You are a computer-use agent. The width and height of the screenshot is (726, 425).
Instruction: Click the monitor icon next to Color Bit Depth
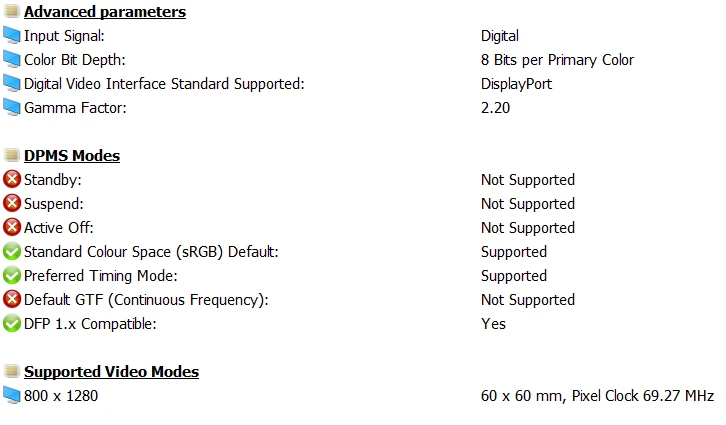tap(12, 60)
